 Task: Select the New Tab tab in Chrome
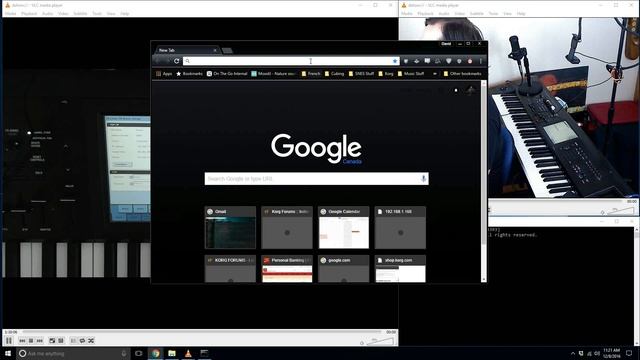187,50
